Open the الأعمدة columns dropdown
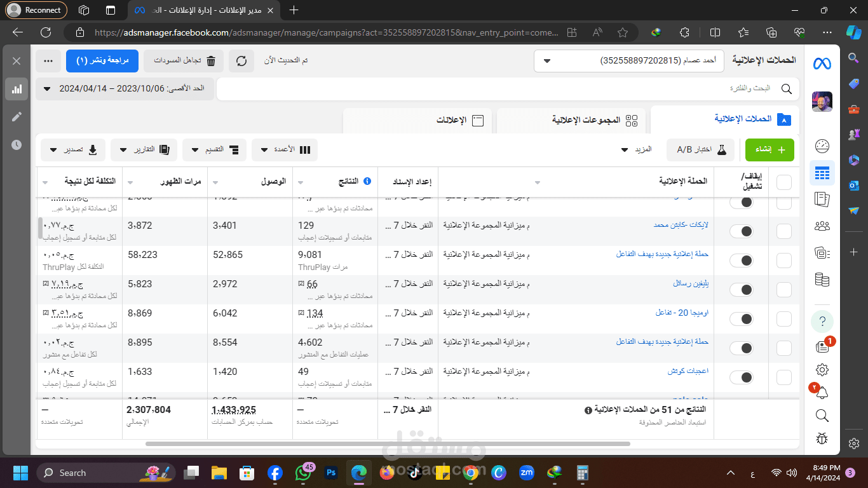The height and width of the screenshot is (488, 868). pyautogui.click(x=285, y=150)
